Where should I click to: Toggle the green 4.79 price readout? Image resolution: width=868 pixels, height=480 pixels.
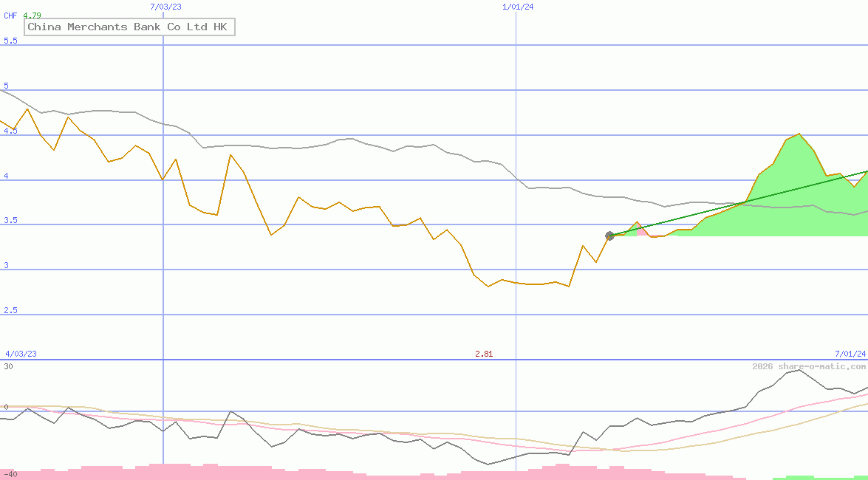[33, 14]
